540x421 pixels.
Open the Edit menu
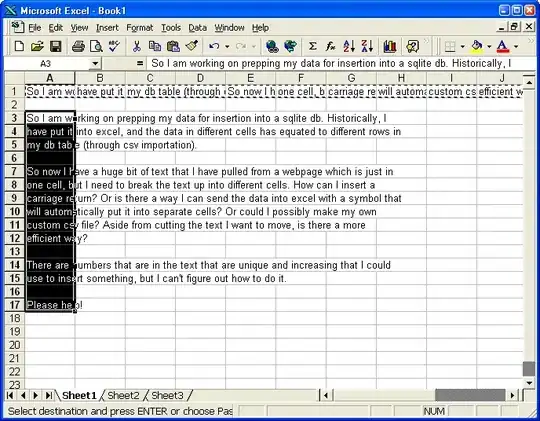tap(55, 28)
